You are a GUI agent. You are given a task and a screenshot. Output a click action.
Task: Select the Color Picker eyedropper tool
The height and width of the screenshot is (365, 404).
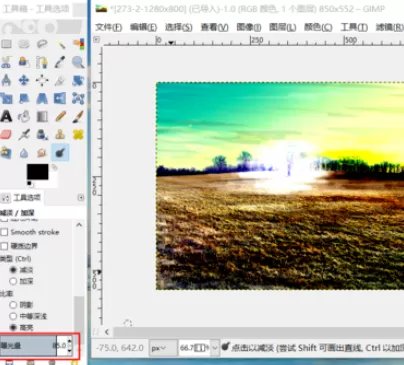(60, 62)
